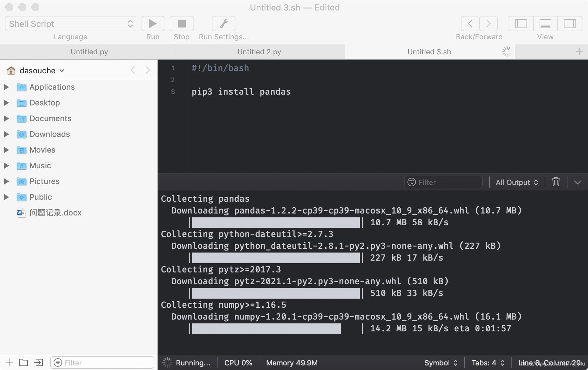Viewport: 588px width, 370px height.
Task: Navigate forward in file browser
Action: (x=148, y=70)
